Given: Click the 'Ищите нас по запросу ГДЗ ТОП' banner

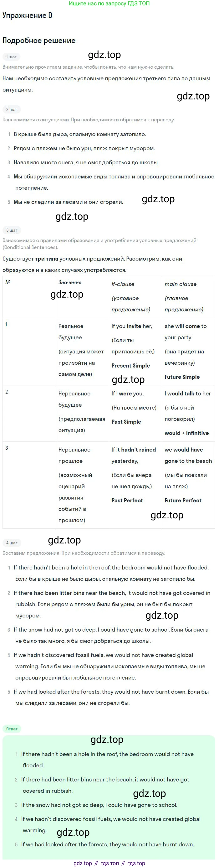Looking at the screenshot, I should 109,3.
